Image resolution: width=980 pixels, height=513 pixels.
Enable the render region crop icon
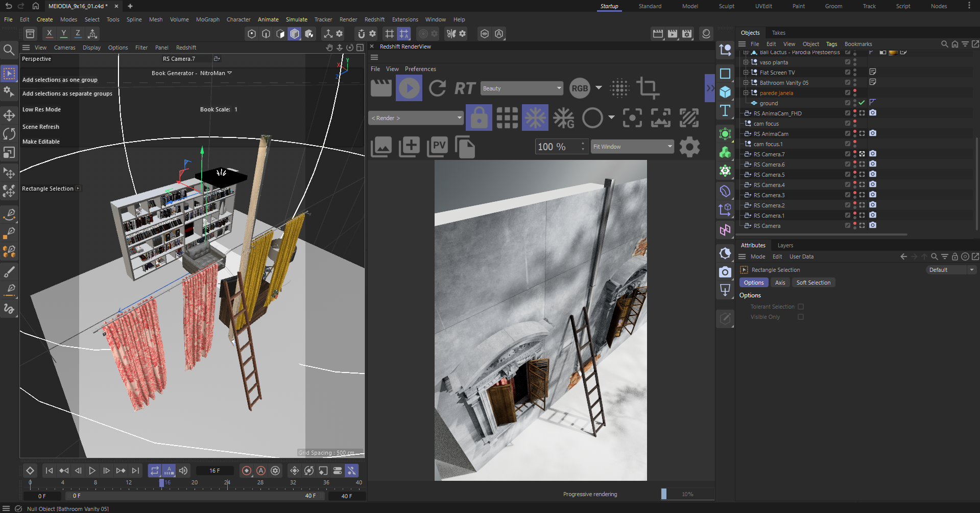tap(648, 88)
